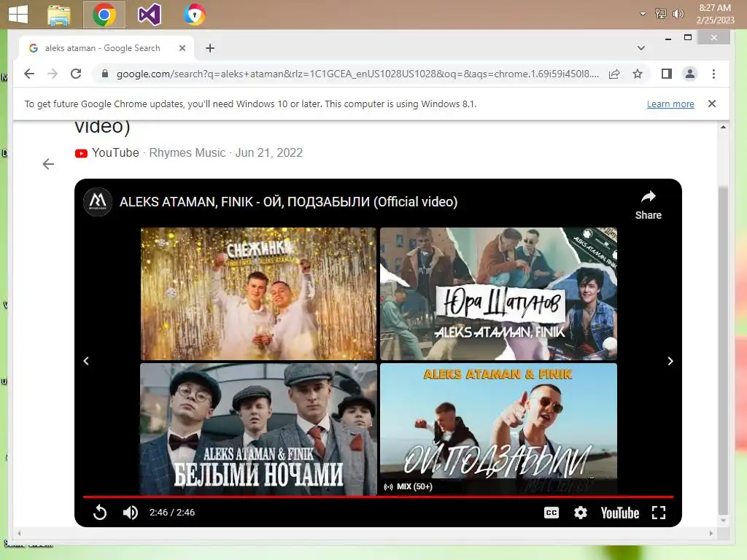Image resolution: width=747 pixels, height=560 pixels.
Task: Open the tab search dropdown chevron
Action: [x=641, y=48]
